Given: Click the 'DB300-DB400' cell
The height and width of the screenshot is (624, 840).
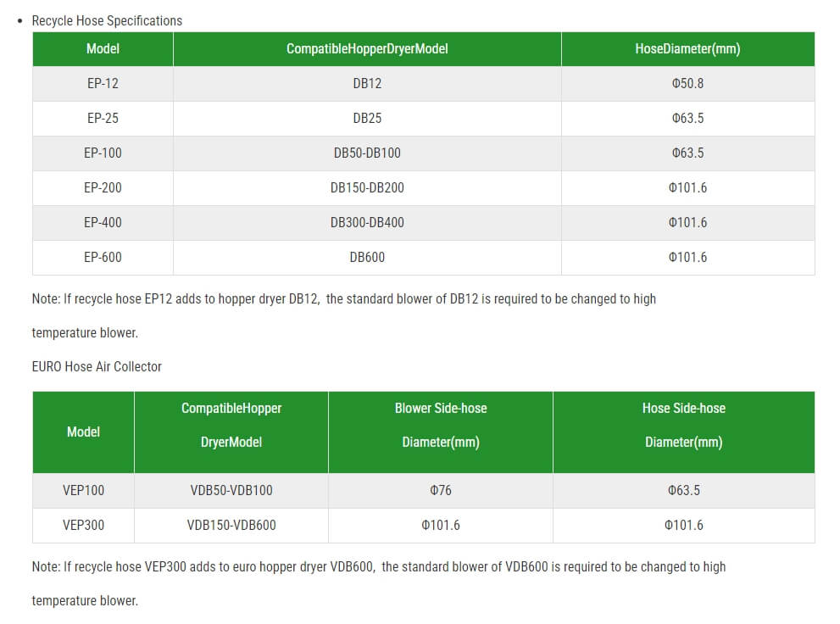Looking at the screenshot, I should pos(367,223).
